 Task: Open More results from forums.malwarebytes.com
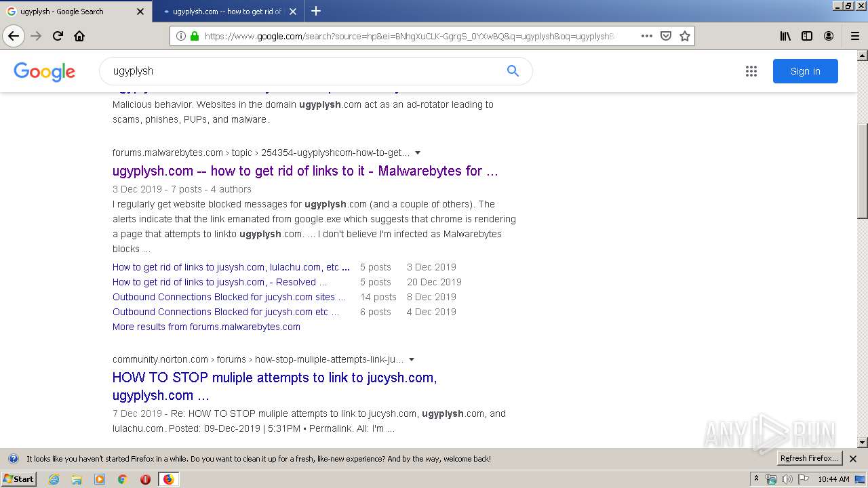click(x=206, y=327)
